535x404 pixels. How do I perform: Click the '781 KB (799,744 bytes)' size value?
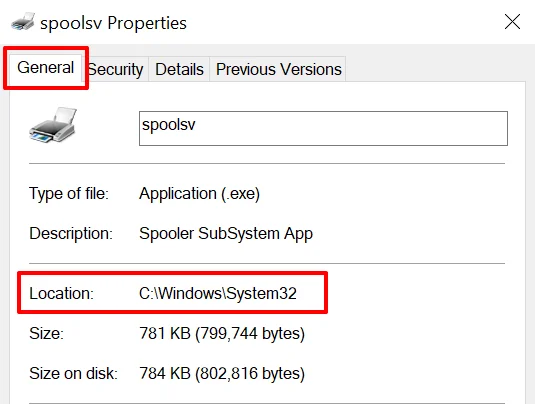pyautogui.click(x=222, y=333)
